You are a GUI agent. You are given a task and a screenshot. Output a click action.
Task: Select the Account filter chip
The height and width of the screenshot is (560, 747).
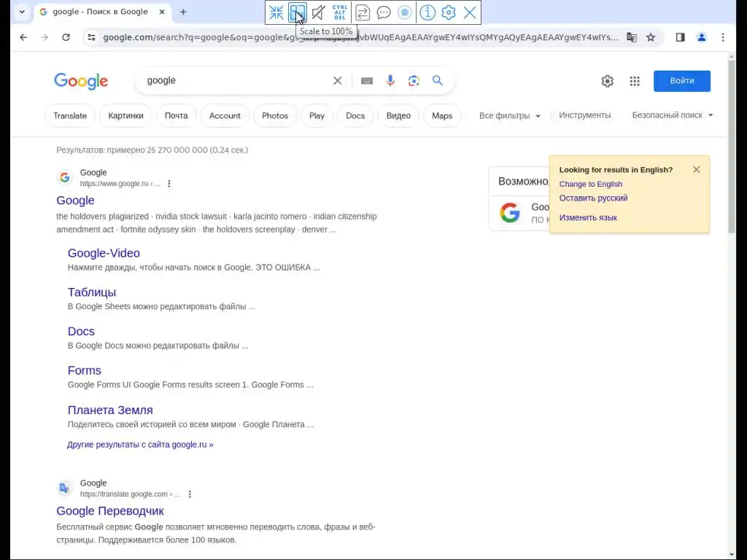coord(225,116)
